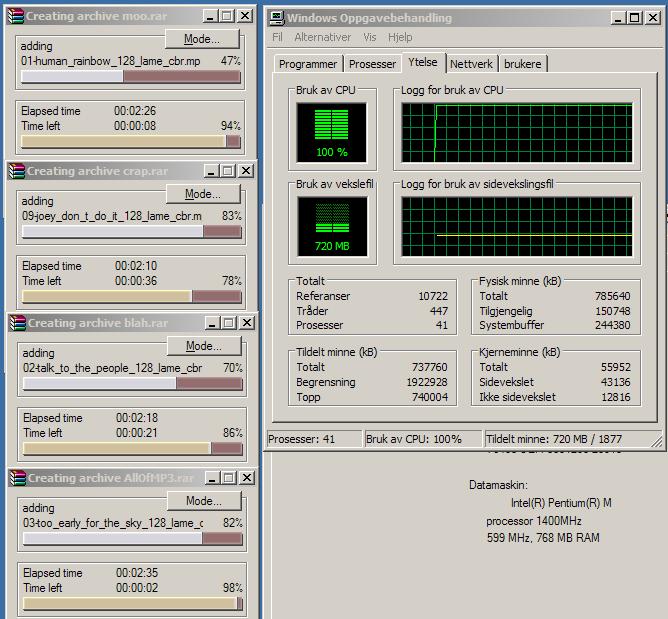The width and height of the screenshot is (668, 619).
Task: Open the Hjelp menu
Action: pos(400,37)
